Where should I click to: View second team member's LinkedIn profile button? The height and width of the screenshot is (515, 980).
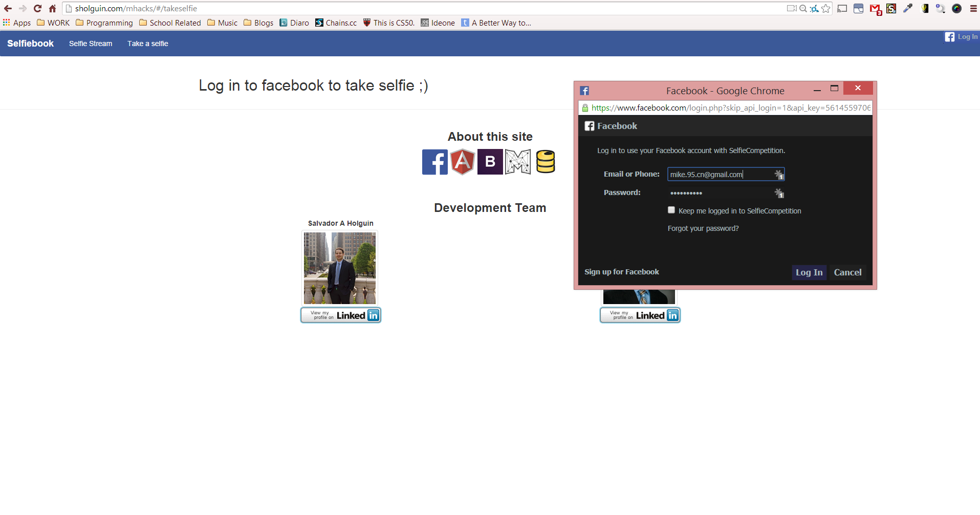click(x=640, y=315)
